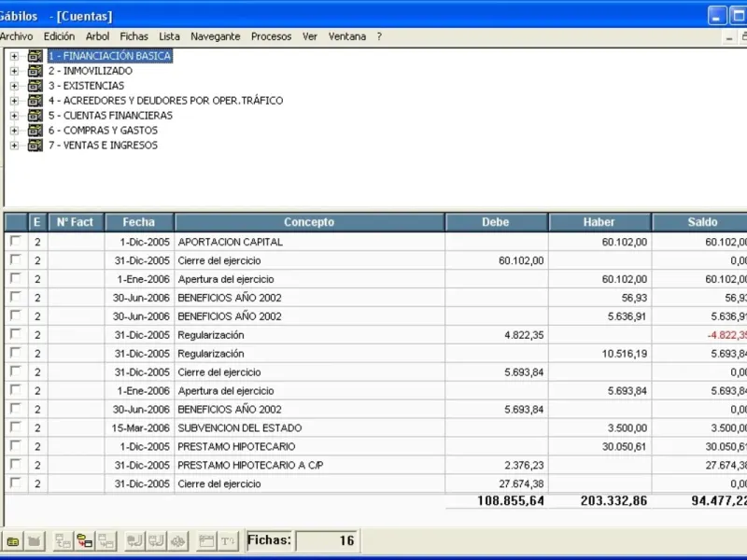The image size is (747, 560).
Task: Minimize the Gábilos application window
Action: 717,16
